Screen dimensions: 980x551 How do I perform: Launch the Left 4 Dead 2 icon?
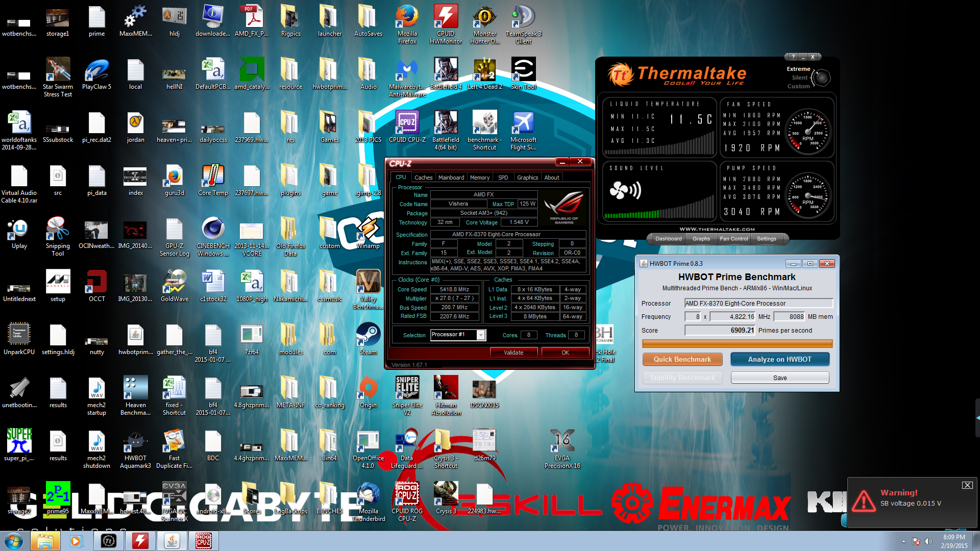pos(484,74)
